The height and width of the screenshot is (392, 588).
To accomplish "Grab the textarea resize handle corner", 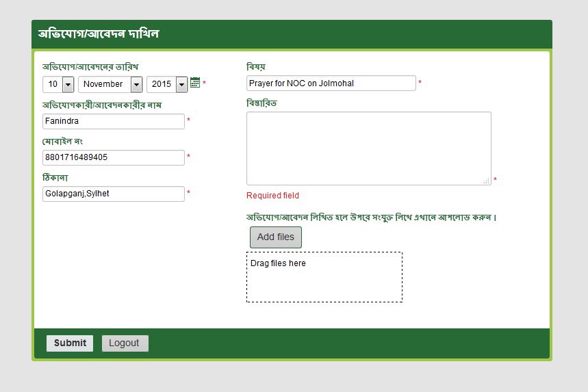I will tap(487, 181).
